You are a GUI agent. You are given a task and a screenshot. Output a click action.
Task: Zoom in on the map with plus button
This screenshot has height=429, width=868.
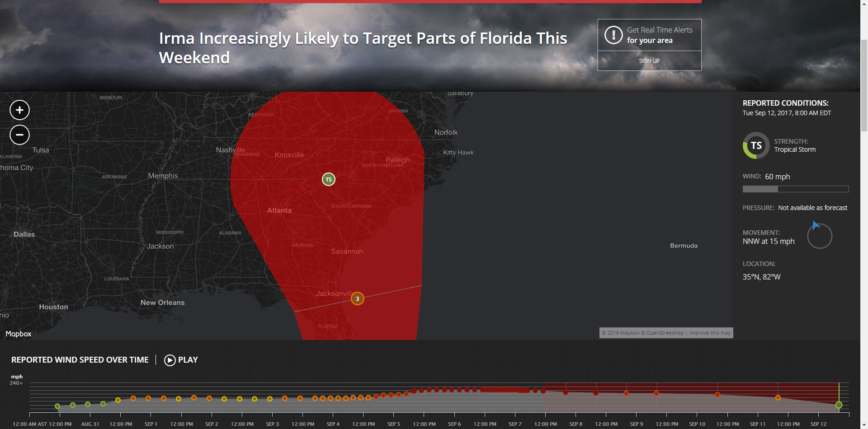[x=19, y=110]
